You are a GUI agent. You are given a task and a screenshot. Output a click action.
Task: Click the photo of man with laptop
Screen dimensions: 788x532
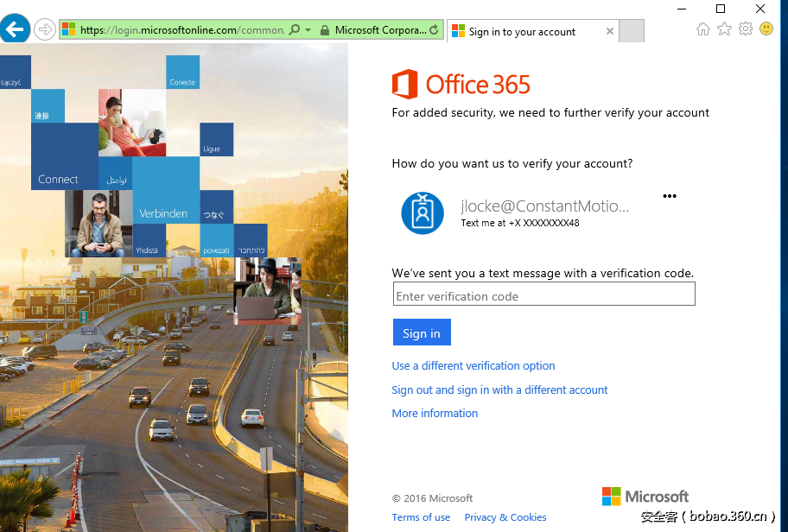[267, 291]
